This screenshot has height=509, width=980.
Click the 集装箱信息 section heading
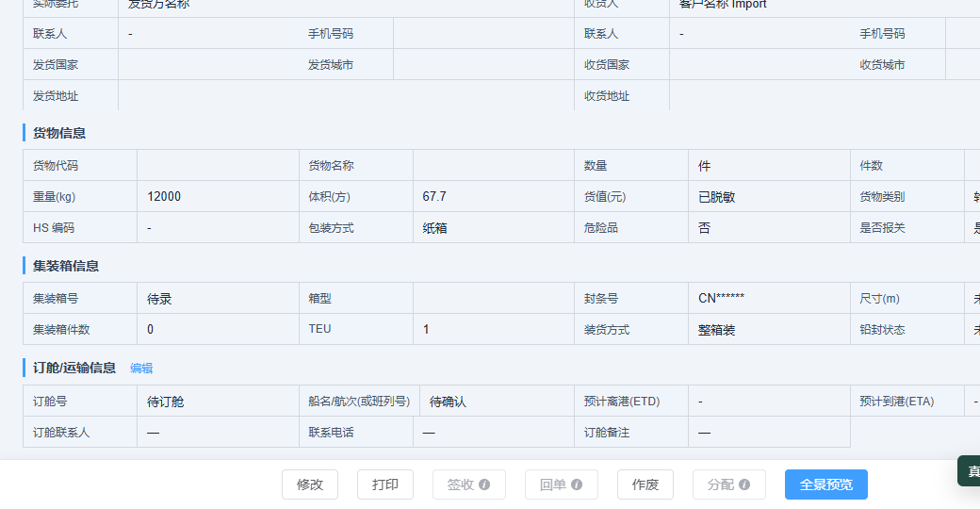66,266
